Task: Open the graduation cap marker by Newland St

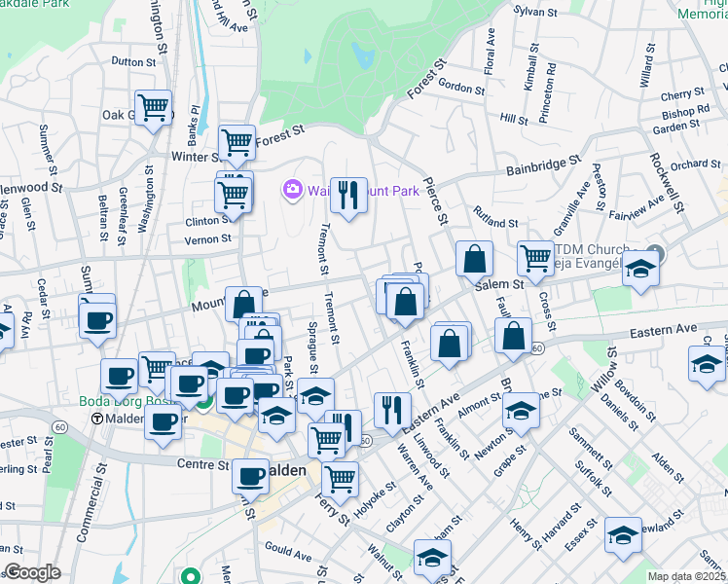Action: click(x=623, y=538)
